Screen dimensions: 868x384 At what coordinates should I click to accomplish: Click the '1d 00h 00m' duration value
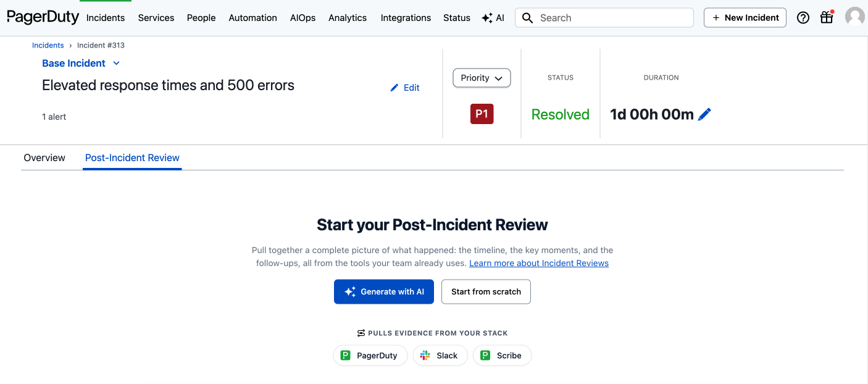[x=652, y=114]
